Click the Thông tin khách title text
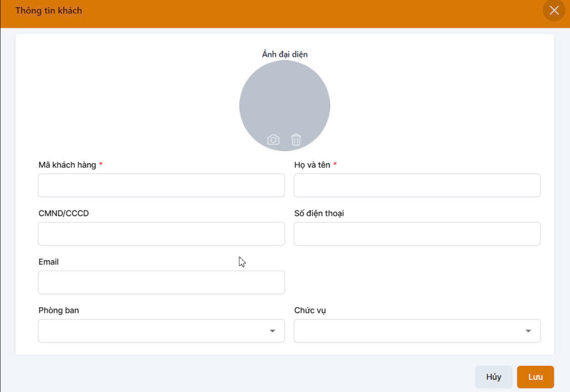570x392 pixels. (49, 11)
